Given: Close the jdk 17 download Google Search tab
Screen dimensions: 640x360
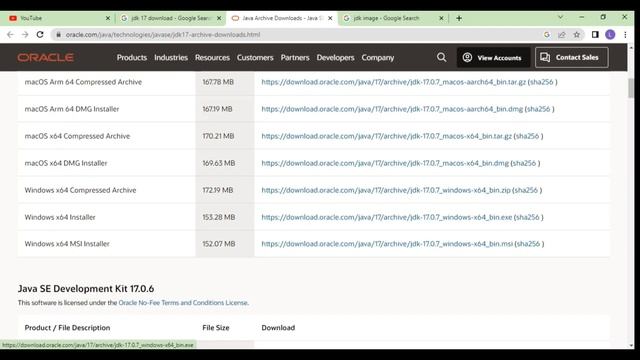Looking at the screenshot, I should pos(219,18).
